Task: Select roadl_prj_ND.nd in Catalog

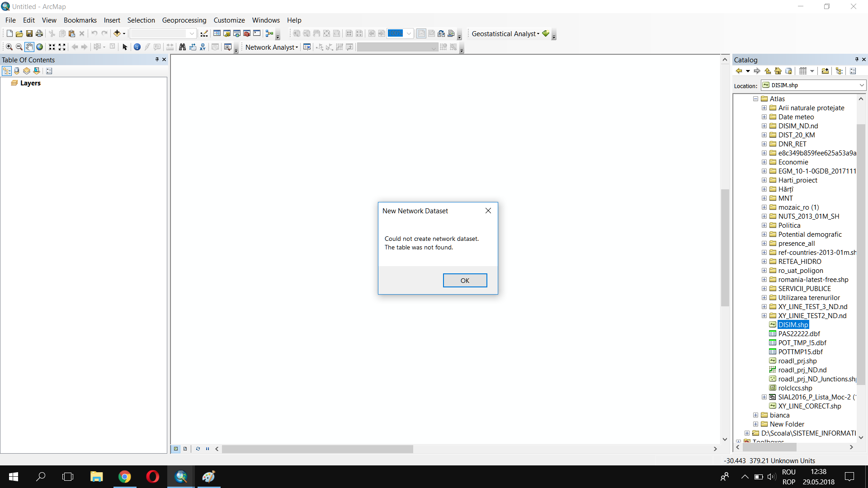Action: pyautogui.click(x=802, y=370)
